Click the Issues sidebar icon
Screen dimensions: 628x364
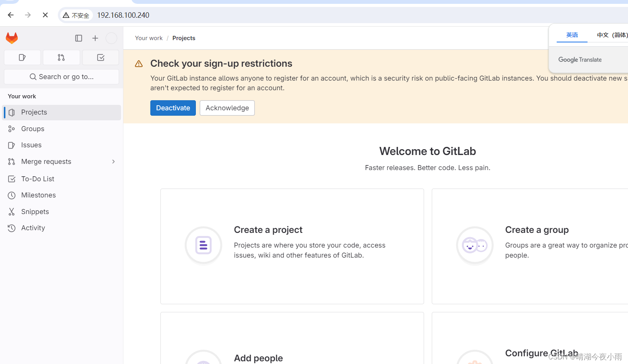[x=12, y=145]
